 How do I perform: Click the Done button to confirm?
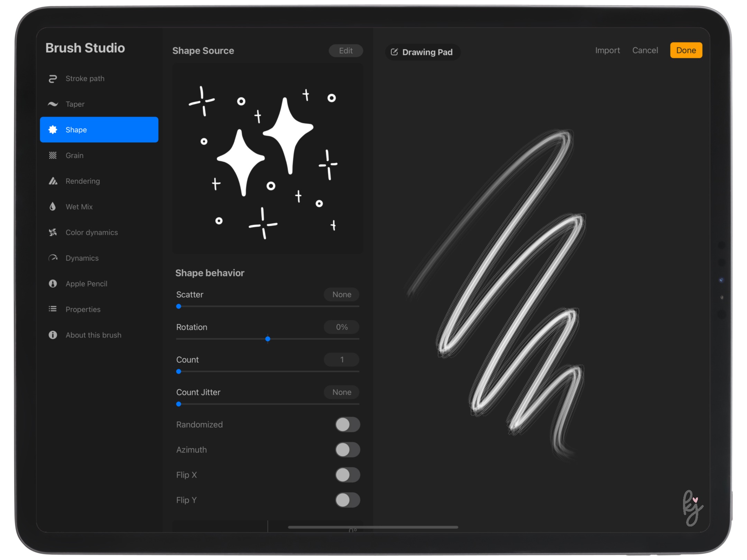click(685, 50)
